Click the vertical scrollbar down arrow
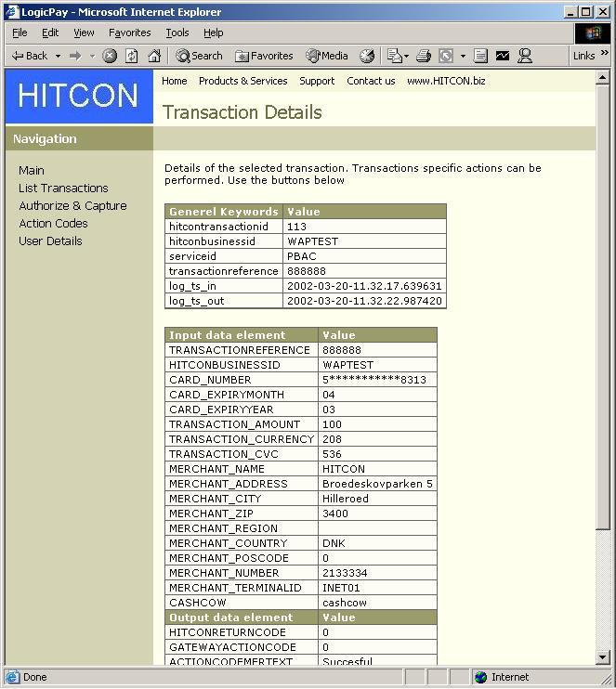Screen dimensions: 616x689 tap(603, 658)
